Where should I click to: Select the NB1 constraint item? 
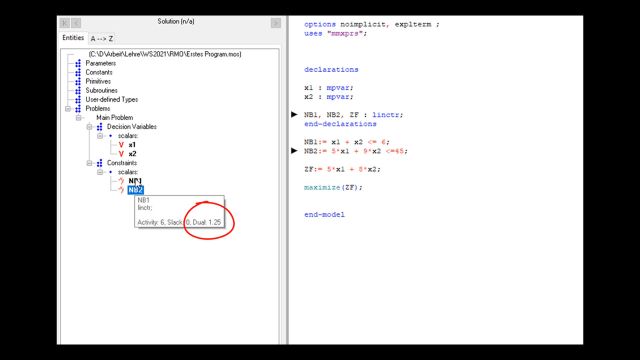pyautogui.click(x=135, y=181)
